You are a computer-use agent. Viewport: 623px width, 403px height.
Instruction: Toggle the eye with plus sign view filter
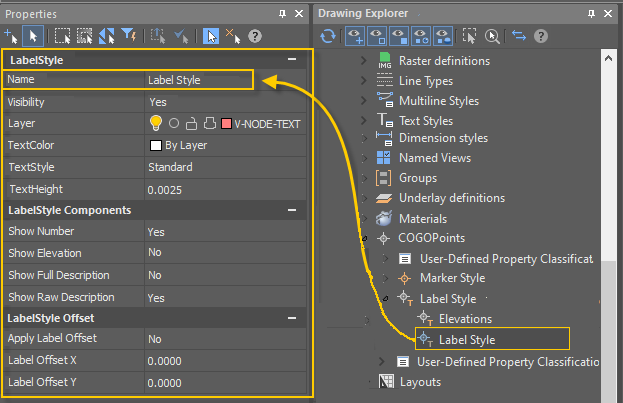(355, 36)
